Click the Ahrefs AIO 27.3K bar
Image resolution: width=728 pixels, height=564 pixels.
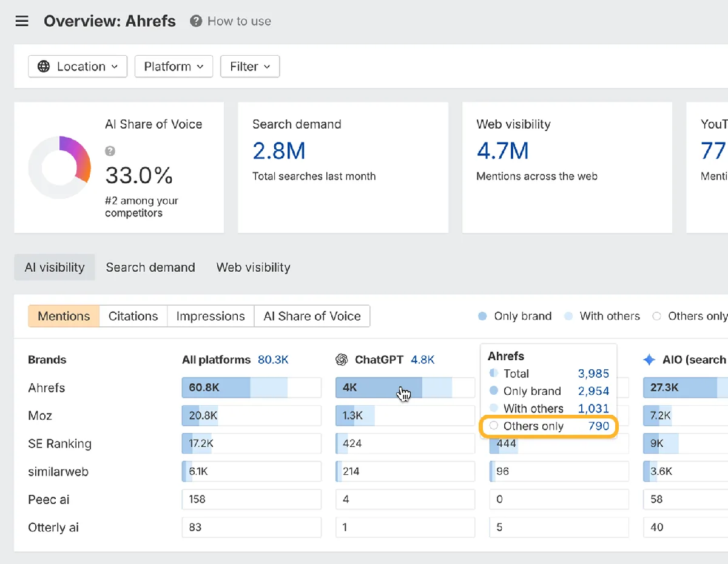coord(686,388)
